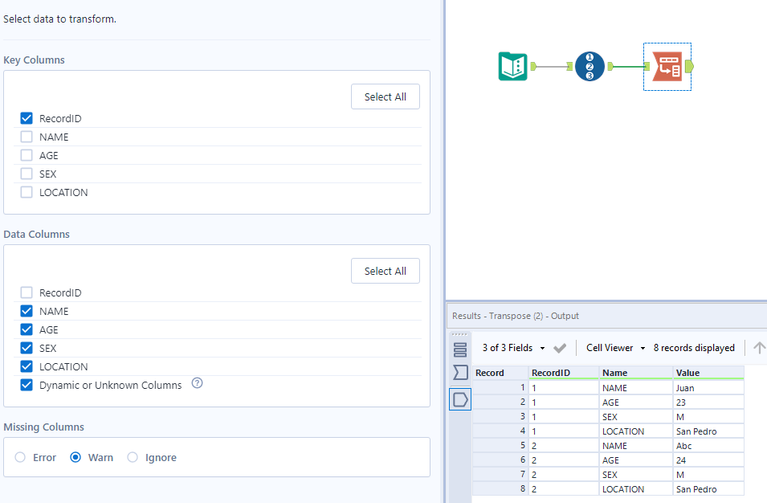Show output anchor results icon
The width and height of the screenshot is (767, 503).
(460, 400)
